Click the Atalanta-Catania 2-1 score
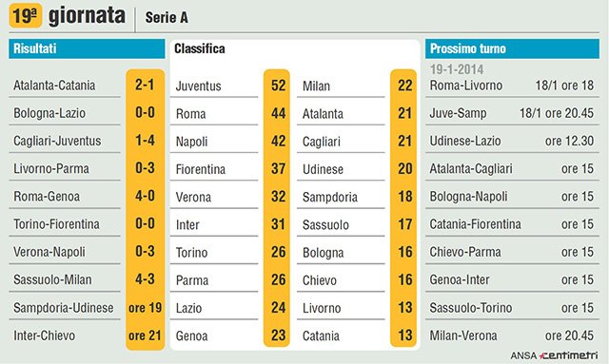This screenshot has width=609, height=364. pos(145,85)
